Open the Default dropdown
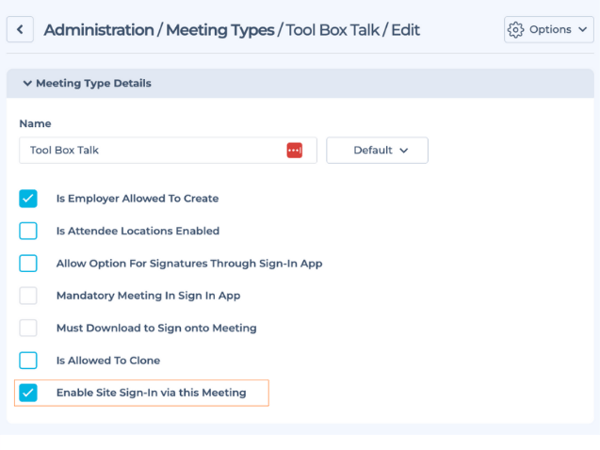 pos(377,150)
